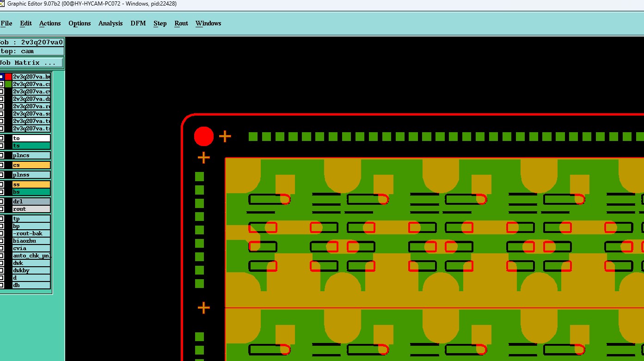Viewport: 644px width, 361px height.
Task: Open the Options menu
Action: [x=80, y=23]
